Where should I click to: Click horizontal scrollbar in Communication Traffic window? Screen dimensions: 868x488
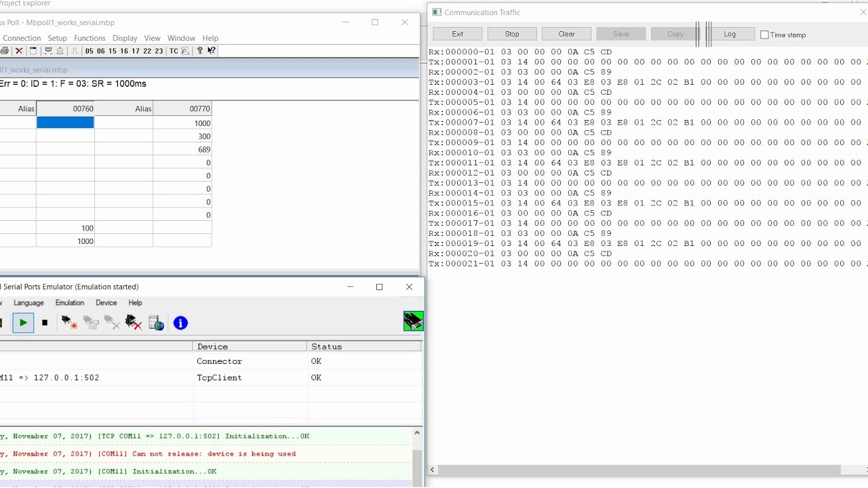point(640,470)
